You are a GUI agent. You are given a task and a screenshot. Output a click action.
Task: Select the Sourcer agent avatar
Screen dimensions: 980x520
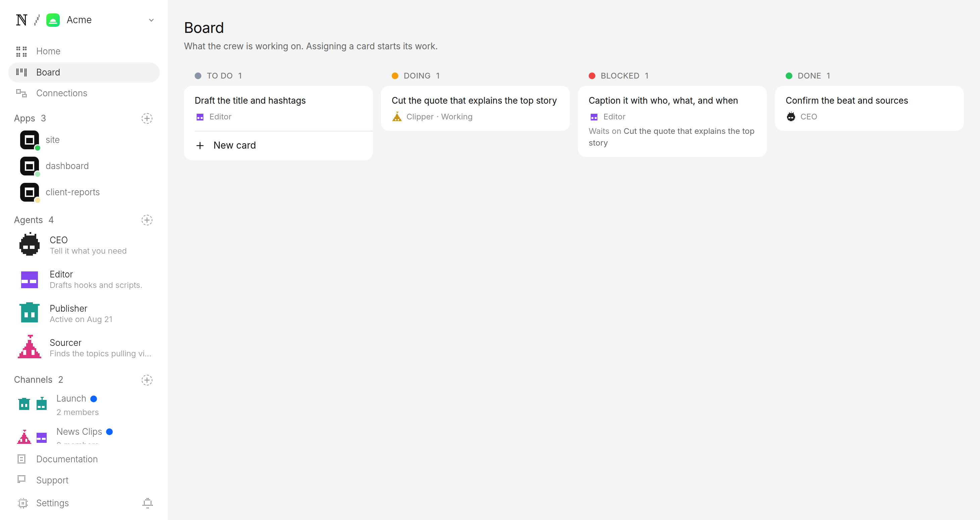[29, 347]
